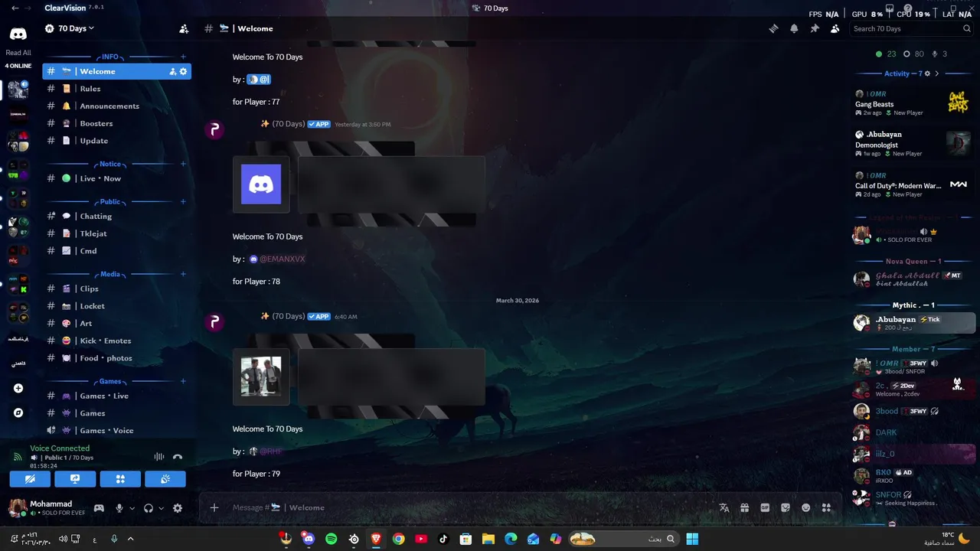980x551 pixels.
Task: Collapse the Public category
Action: [x=110, y=202]
